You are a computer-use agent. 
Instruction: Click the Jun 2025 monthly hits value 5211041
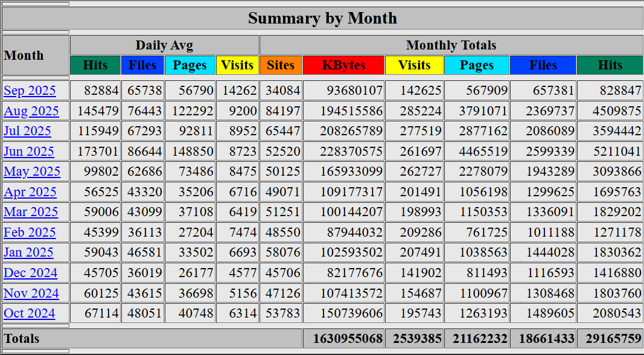pyautogui.click(x=617, y=151)
